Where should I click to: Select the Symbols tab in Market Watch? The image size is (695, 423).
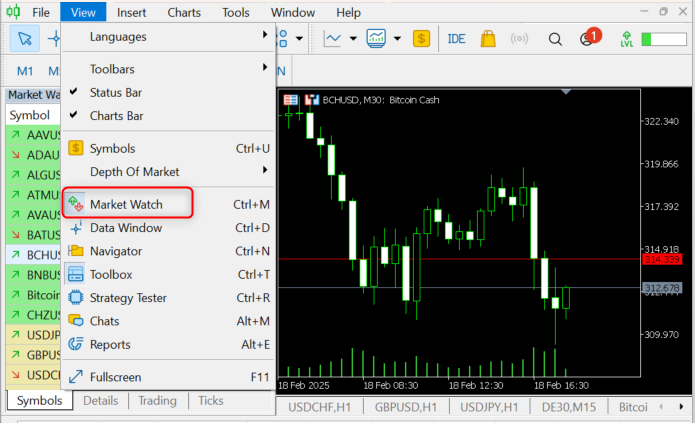[39, 400]
